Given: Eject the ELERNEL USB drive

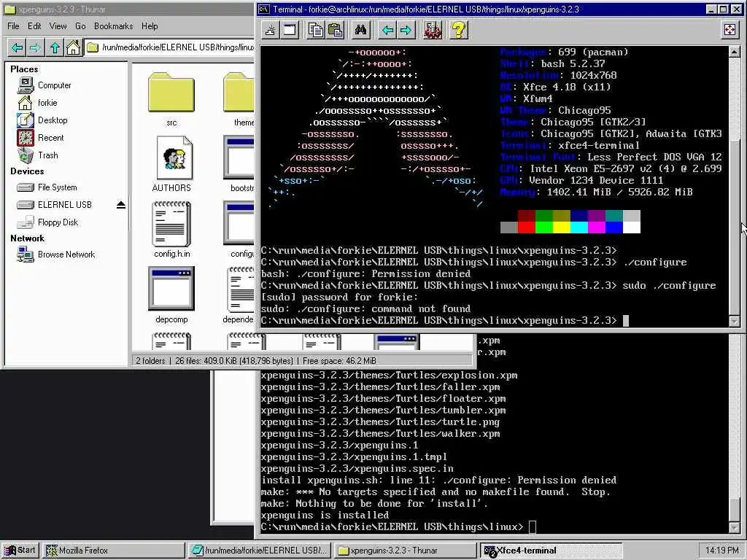Looking at the screenshot, I should (121, 205).
